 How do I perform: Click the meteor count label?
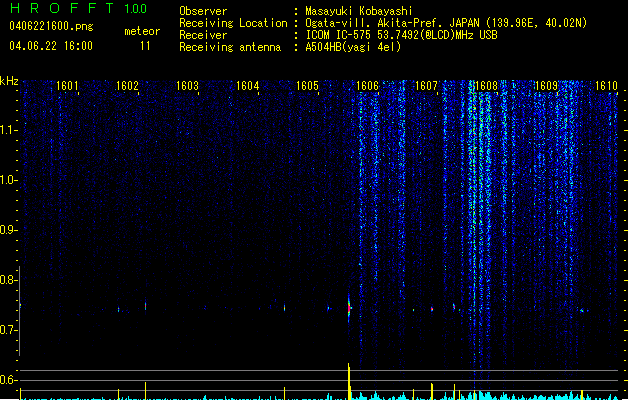pyautogui.click(x=142, y=31)
